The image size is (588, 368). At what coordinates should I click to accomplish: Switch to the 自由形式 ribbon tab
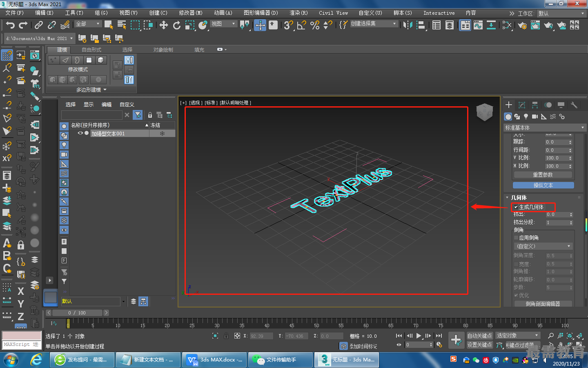click(91, 49)
